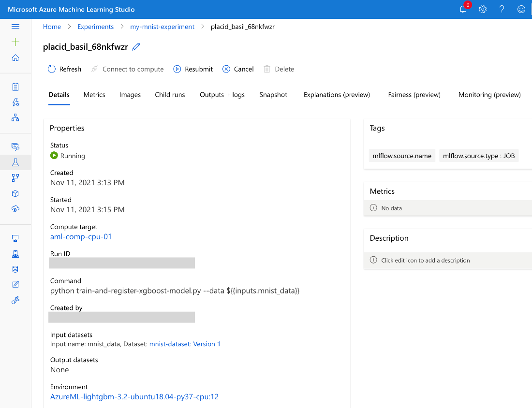
Task: Cancel the running job
Action: click(238, 69)
